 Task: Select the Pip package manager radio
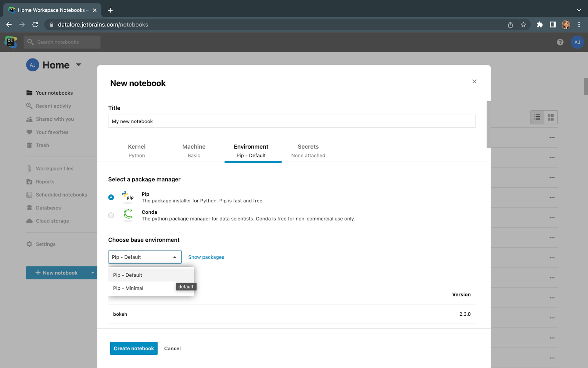click(x=111, y=197)
